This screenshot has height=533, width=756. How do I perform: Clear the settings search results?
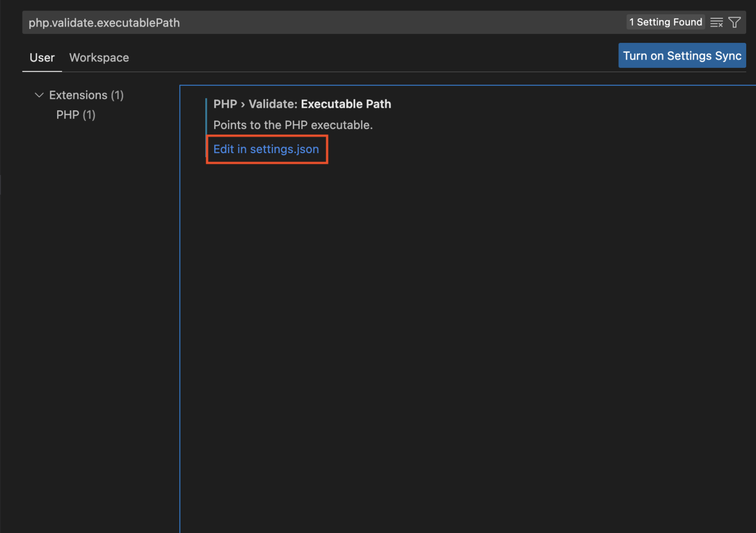tap(717, 22)
